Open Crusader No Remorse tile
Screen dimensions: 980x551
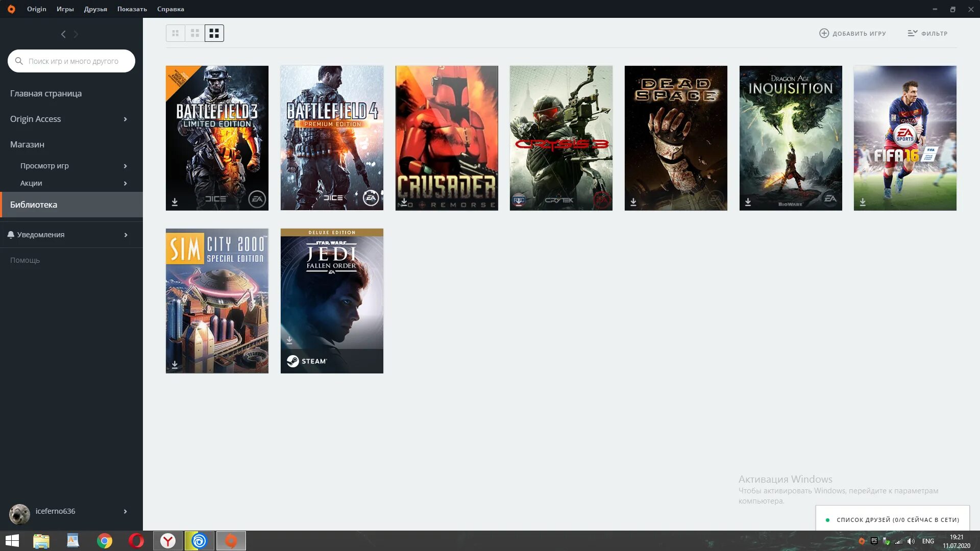click(447, 138)
